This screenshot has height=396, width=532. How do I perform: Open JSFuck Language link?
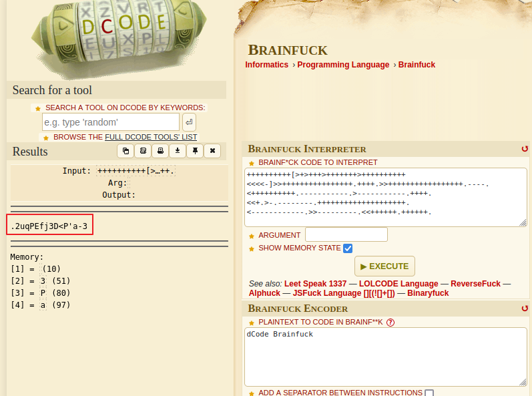[x=344, y=293]
